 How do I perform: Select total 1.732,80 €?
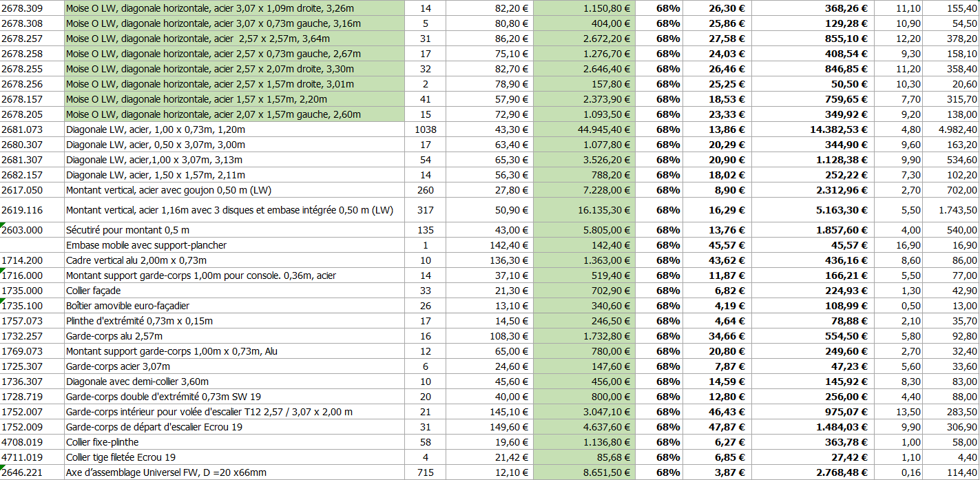point(584,336)
